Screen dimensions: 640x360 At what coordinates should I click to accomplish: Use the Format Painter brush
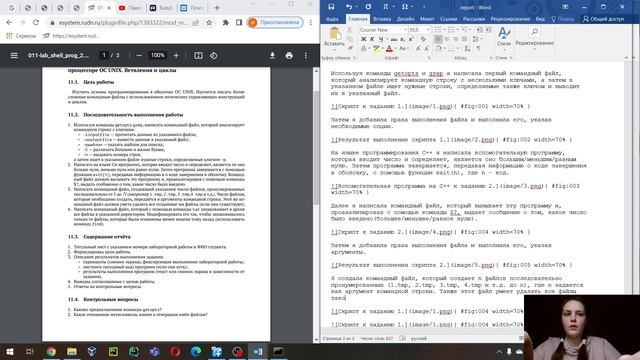pyautogui.click(x=349, y=48)
